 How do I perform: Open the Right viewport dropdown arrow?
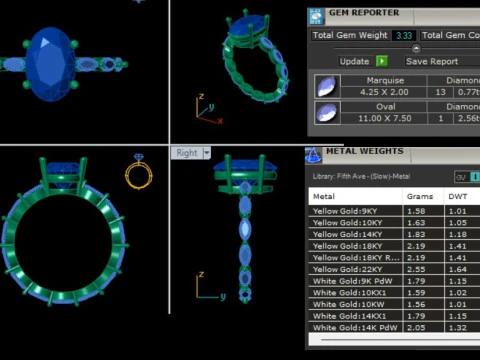207,153
